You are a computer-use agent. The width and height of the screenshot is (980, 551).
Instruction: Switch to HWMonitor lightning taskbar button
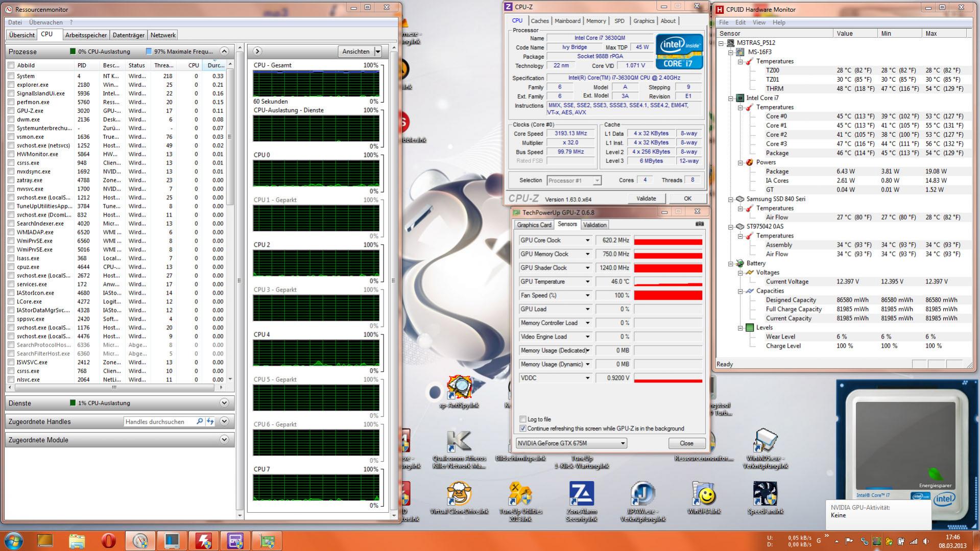point(203,540)
